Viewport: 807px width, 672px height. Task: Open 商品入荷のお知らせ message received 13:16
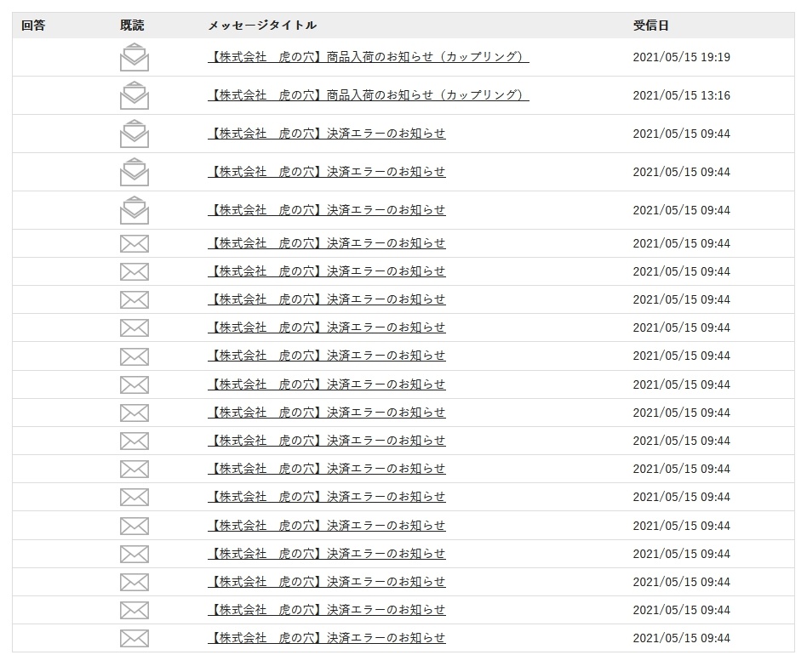coord(369,95)
